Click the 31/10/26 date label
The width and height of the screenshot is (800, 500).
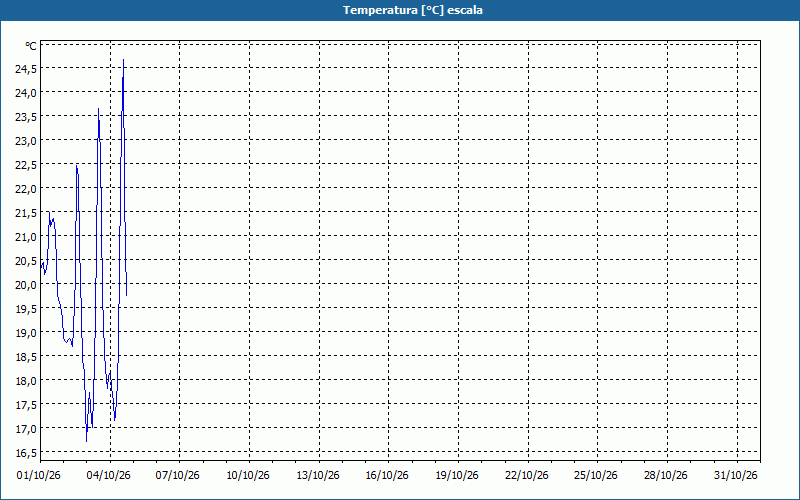[x=736, y=476]
